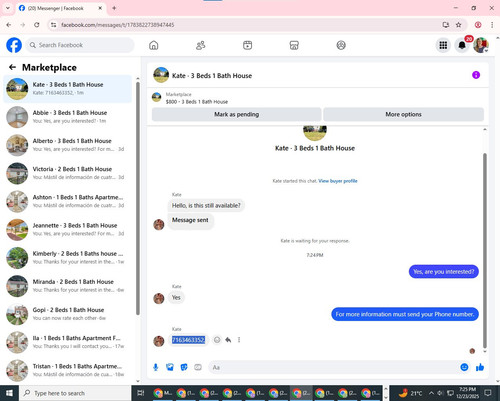This screenshot has height=401, width=500.
Task: Go back with the browser back arrow
Action: tap(9, 25)
